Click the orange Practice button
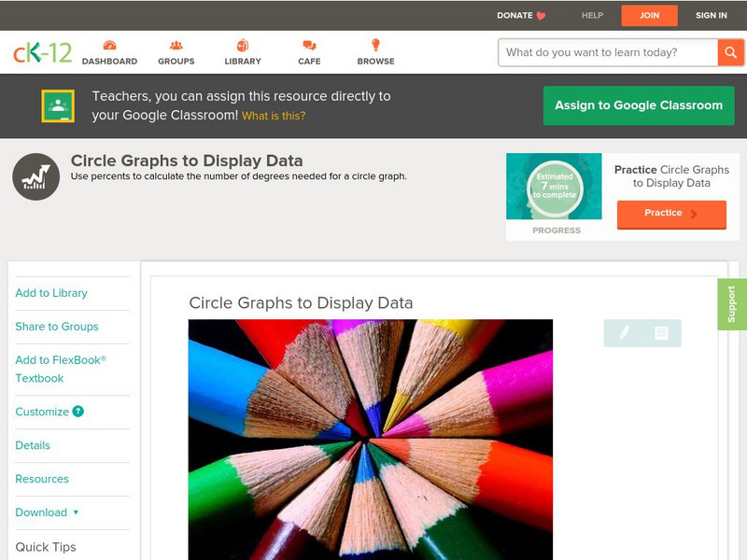Image resolution: width=747 pixels, height=560 pixels. [671, 214]
